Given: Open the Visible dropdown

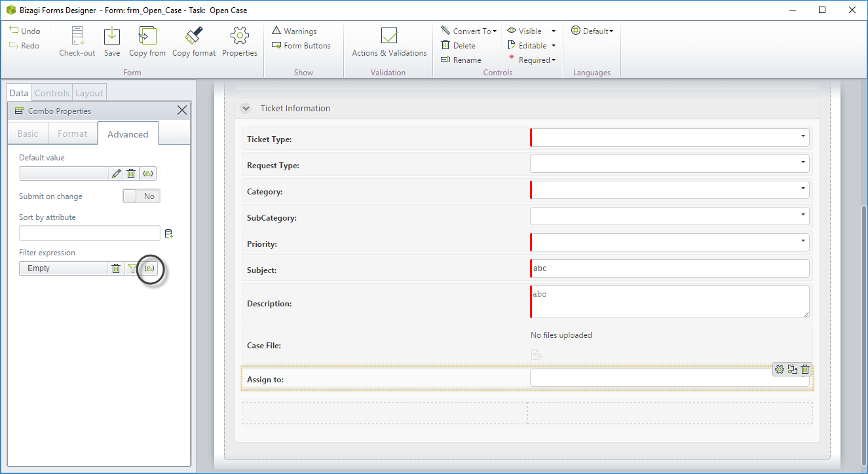Looking at the screenshot, I should pos(531,31).
